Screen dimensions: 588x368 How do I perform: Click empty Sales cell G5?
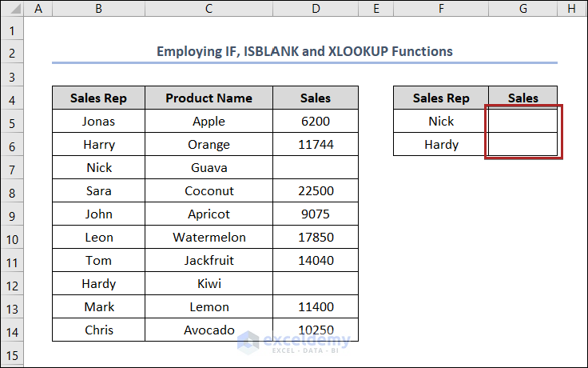[x=522, y=122]
